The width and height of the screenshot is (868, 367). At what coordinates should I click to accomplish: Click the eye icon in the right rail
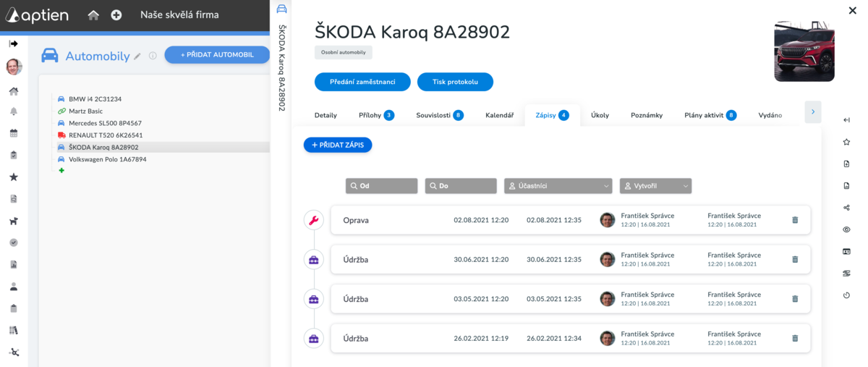point(846,229)
